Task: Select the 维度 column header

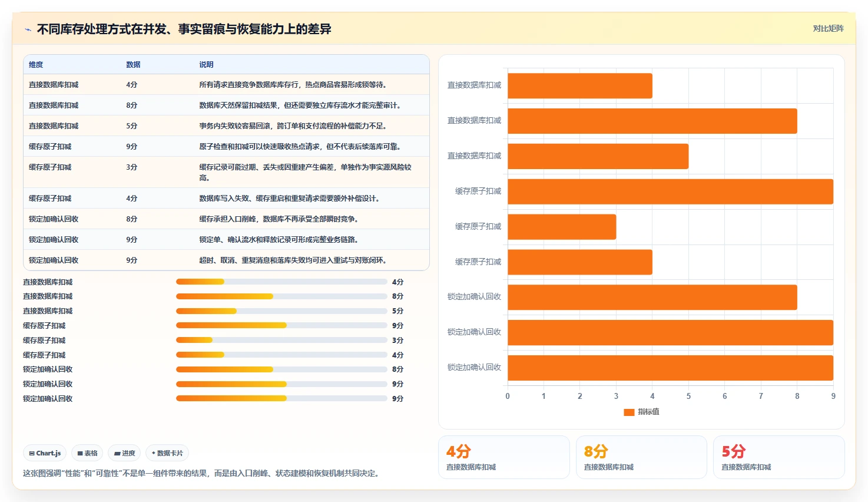Action: [36, 65]
